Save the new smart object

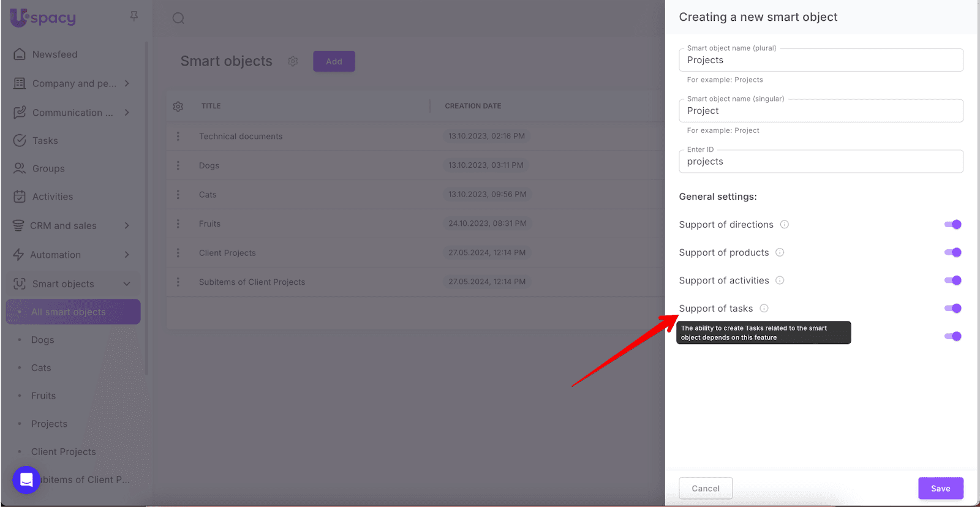coord(940,488)
